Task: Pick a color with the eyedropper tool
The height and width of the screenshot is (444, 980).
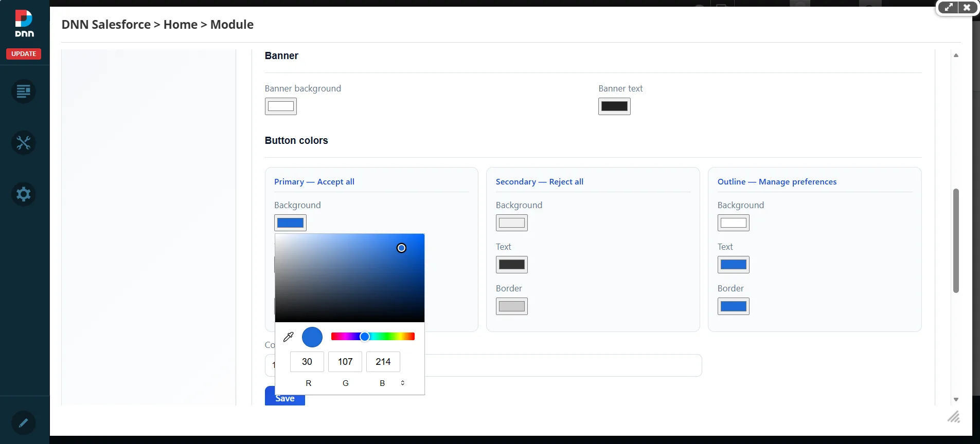Action: click(289, 337)
